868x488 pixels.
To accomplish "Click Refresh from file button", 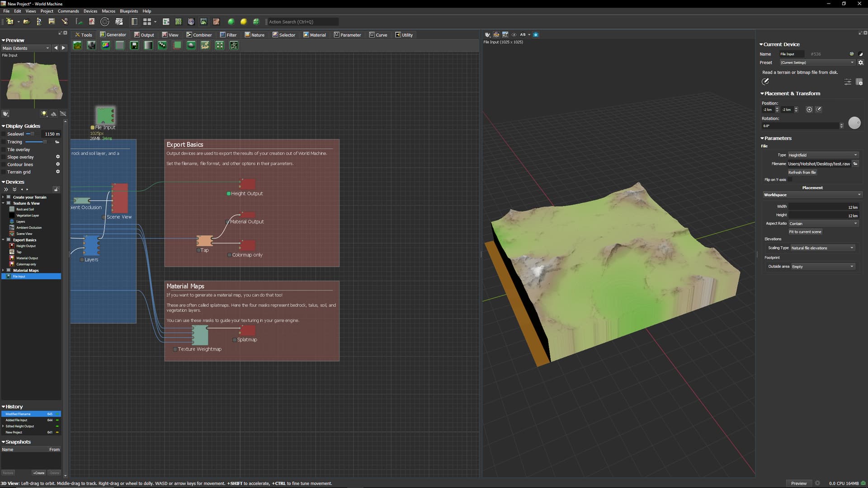I will click(x=802, y=173).
